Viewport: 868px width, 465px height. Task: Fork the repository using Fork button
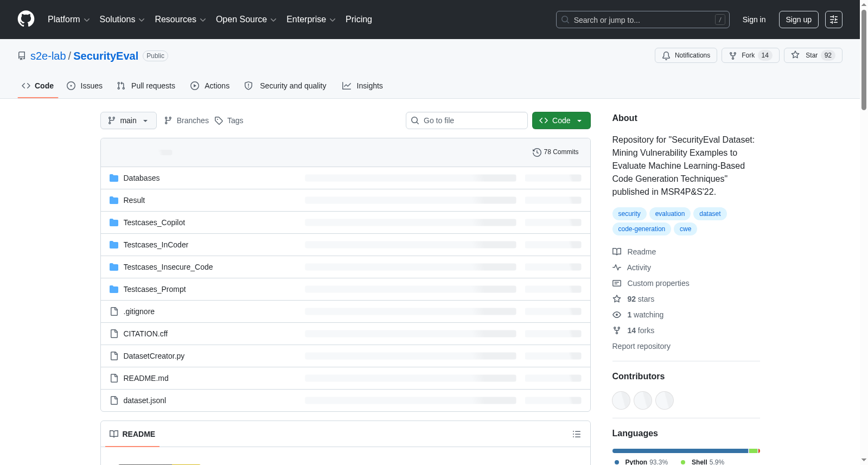[750, 55]
